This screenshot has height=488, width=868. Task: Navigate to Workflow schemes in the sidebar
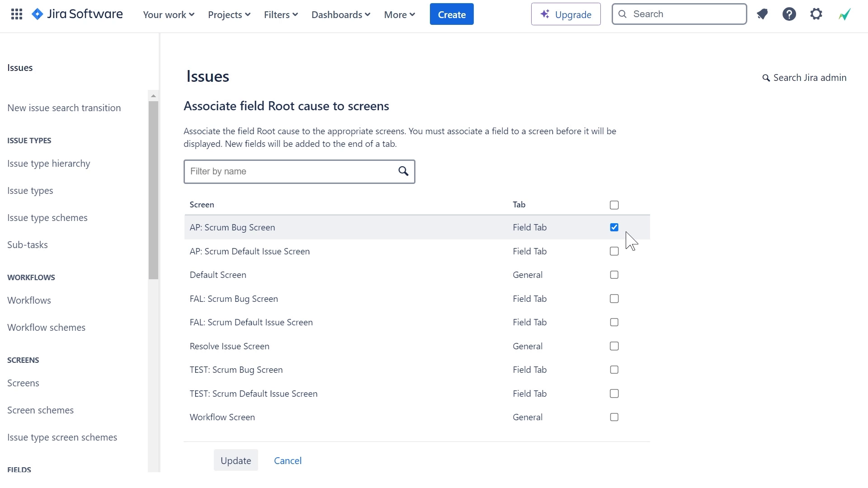pos(46,327)
